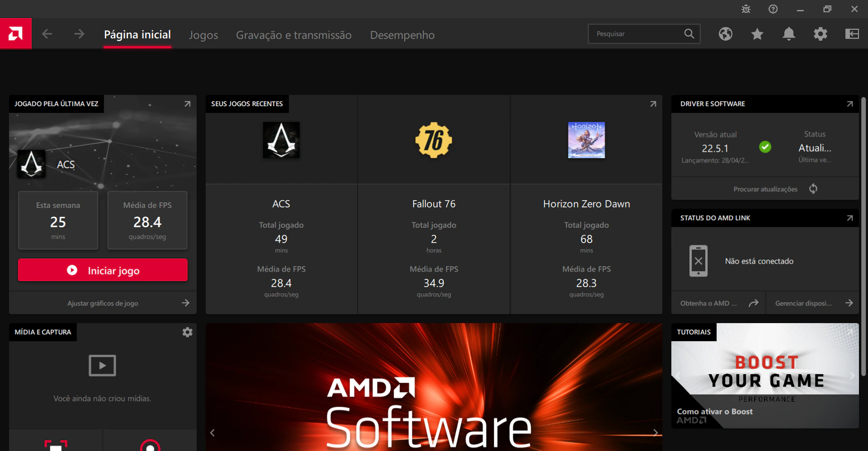Click the AMD Software banner

(434, 387)
